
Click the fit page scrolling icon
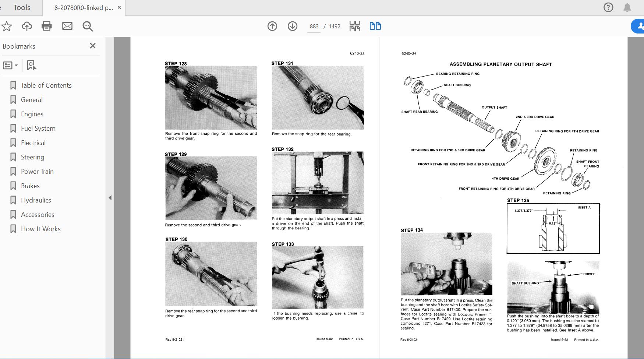coord(355,26)
